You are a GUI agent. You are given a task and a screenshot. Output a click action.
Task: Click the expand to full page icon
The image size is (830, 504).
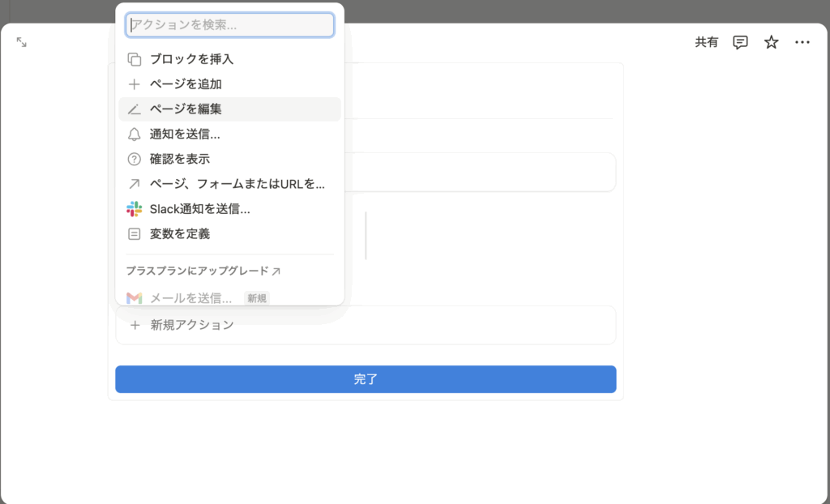[22, 42]
